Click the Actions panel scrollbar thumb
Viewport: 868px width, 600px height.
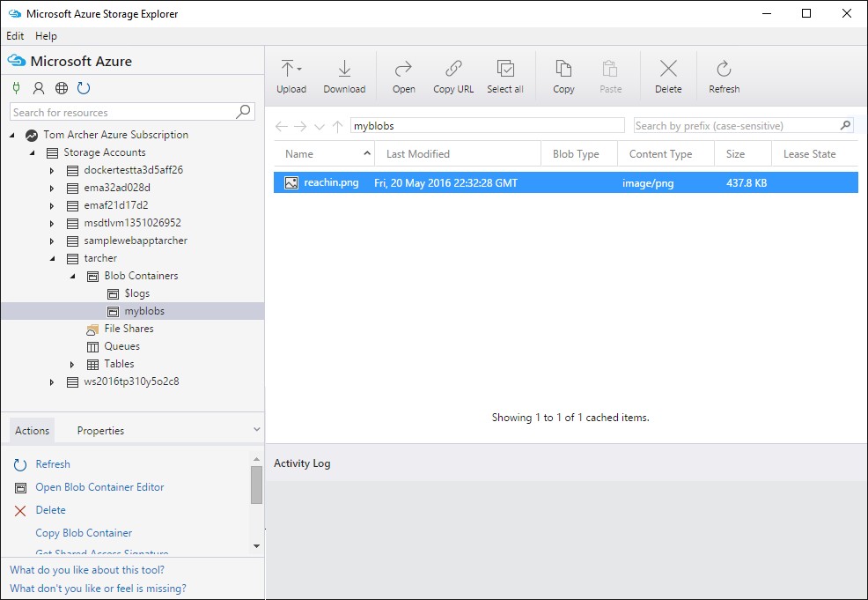256,485
